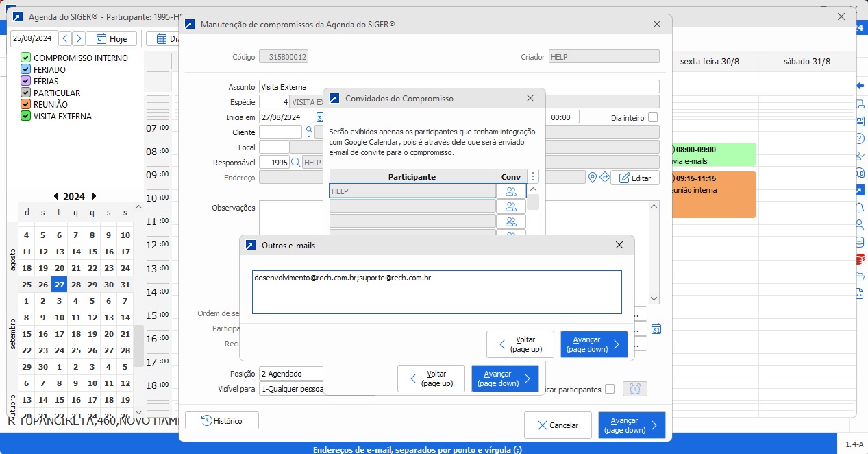Screen dimensions: 868x454
Task: Click the Cancelar button
Action: pos(558,425)
